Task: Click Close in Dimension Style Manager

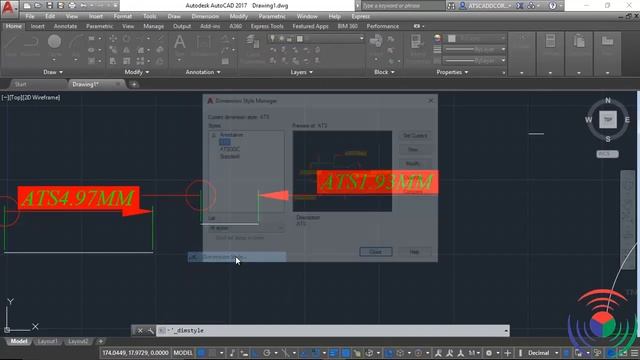Action: (x=376, y=252)
